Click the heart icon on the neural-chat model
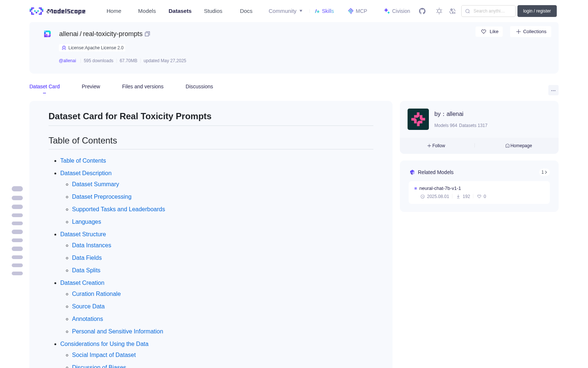Viewport: 588px width, 368px height. [479, 197]
